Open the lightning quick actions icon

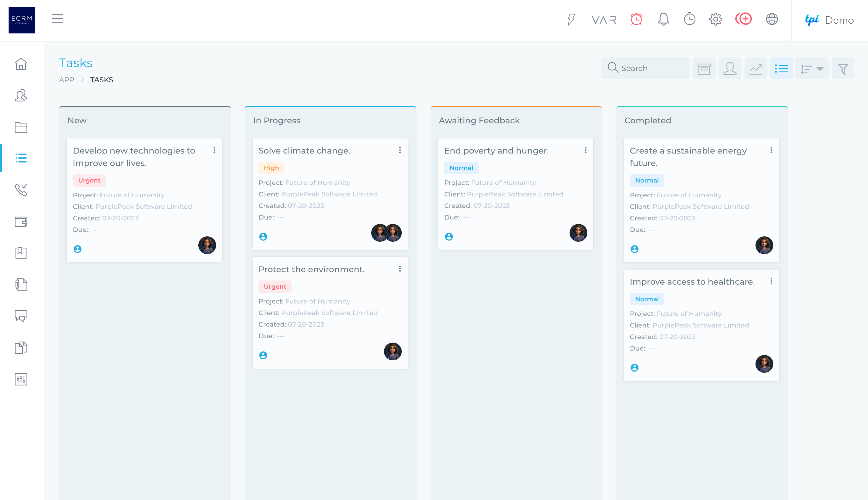click(x=571, y=19)
